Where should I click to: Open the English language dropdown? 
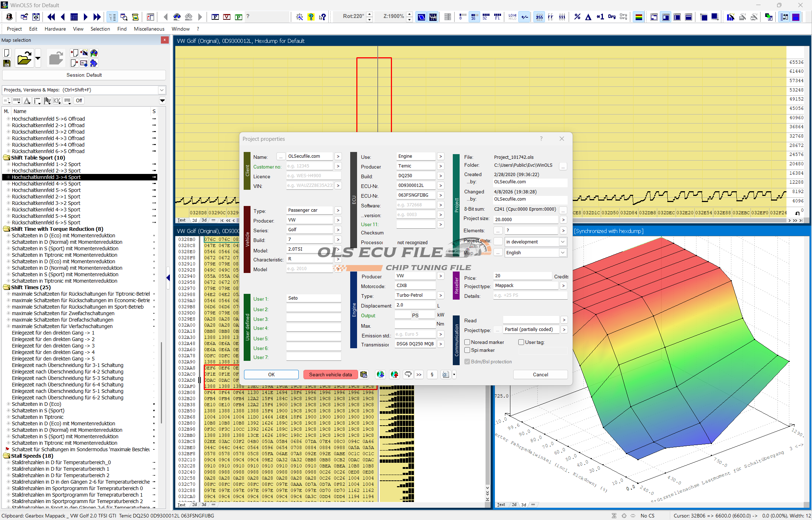coord(563,253)
